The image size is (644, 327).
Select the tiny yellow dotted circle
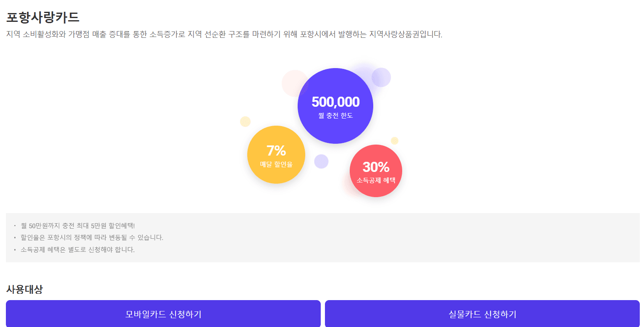click(x=394, y=140)
